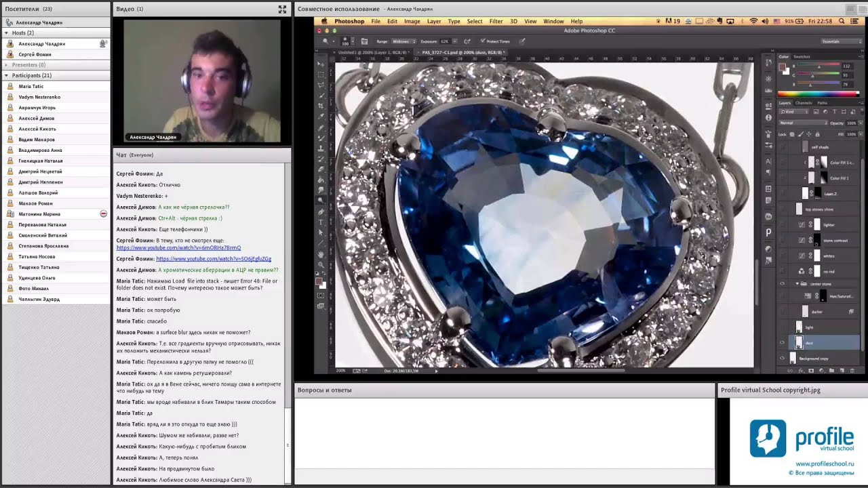Hide the center stone group
The image size is (868, 488).
coord(782,283)
